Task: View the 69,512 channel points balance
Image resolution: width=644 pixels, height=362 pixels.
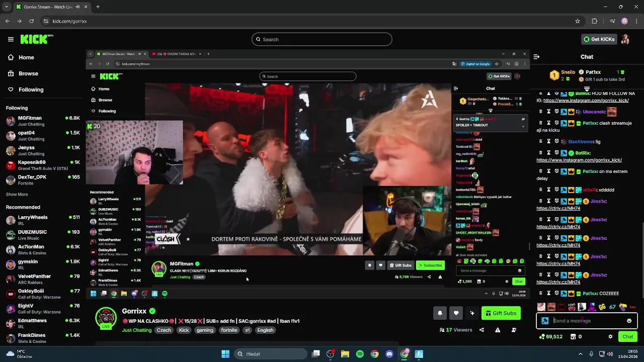Action: 550,337
